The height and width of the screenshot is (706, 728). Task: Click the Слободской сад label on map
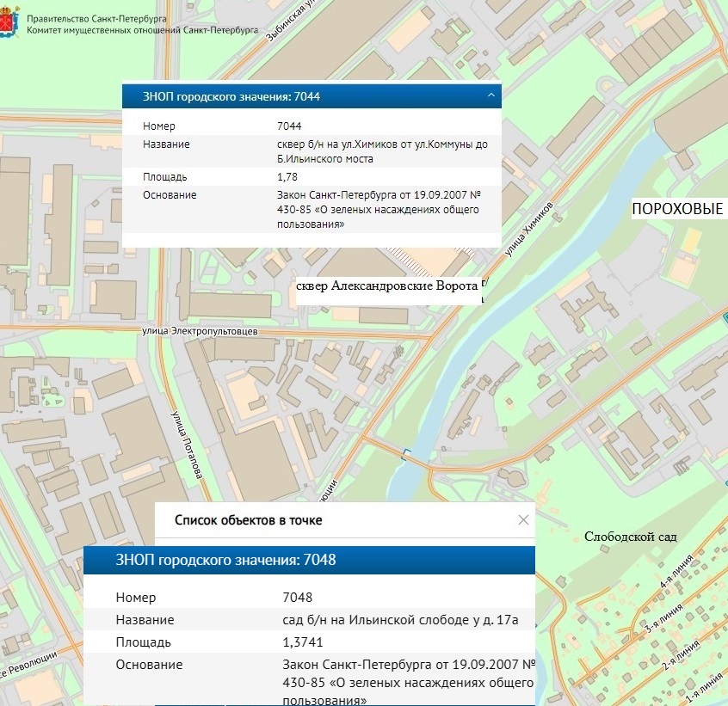630,537
